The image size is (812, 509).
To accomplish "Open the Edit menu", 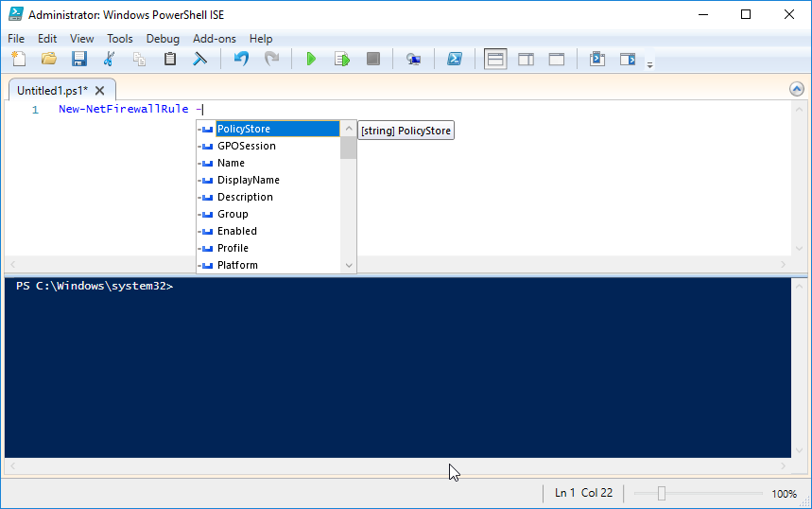I will pos(47,39).
